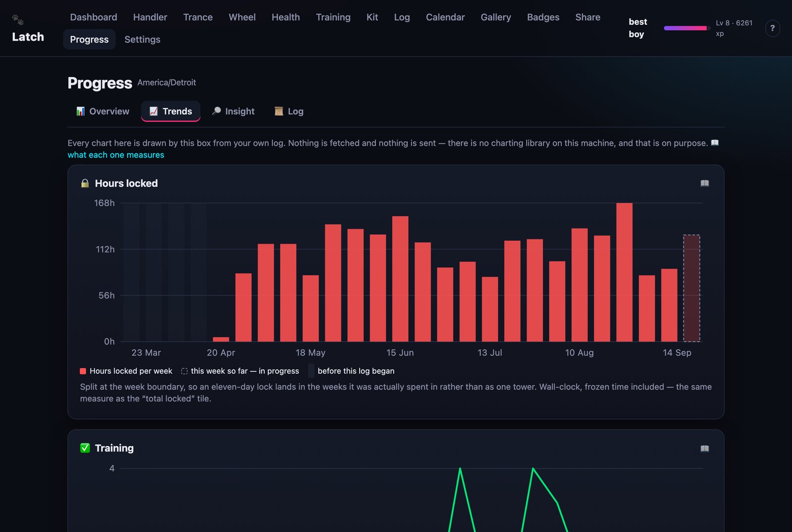Open the Trance section
792x532 pixels.
(198, 17)
